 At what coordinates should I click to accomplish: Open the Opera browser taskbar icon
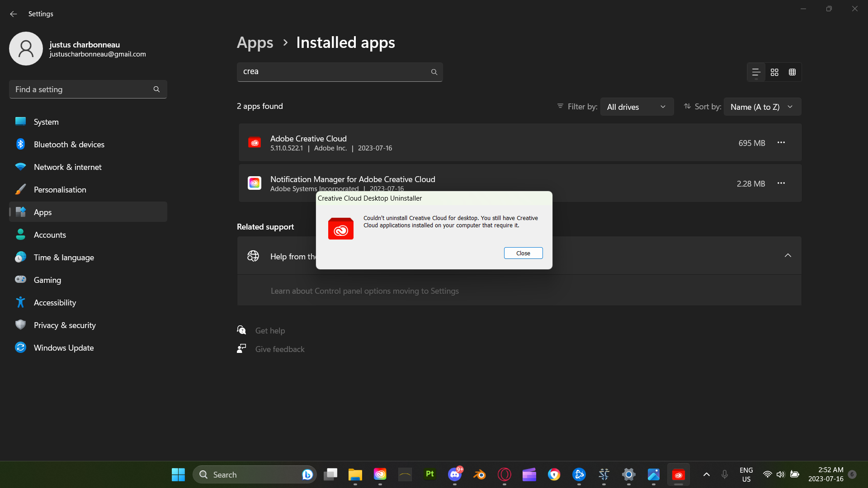point(505,474)
